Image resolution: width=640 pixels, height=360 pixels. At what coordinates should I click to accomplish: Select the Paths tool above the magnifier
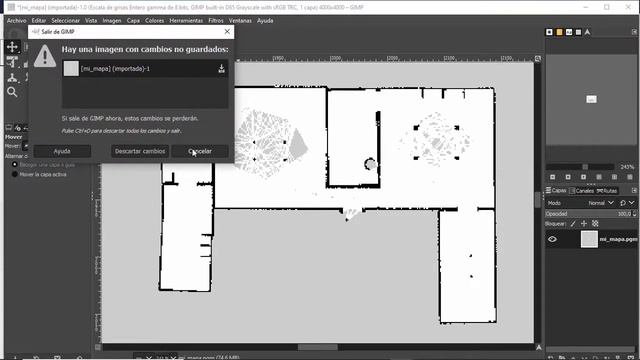pyautogui.click(x=12, y=78)
